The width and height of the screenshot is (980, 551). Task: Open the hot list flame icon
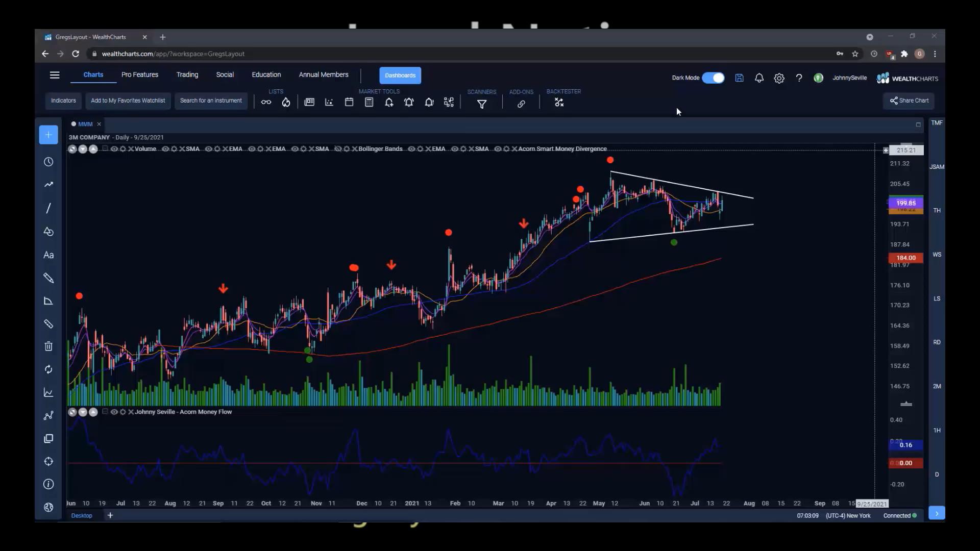[286, 103]
